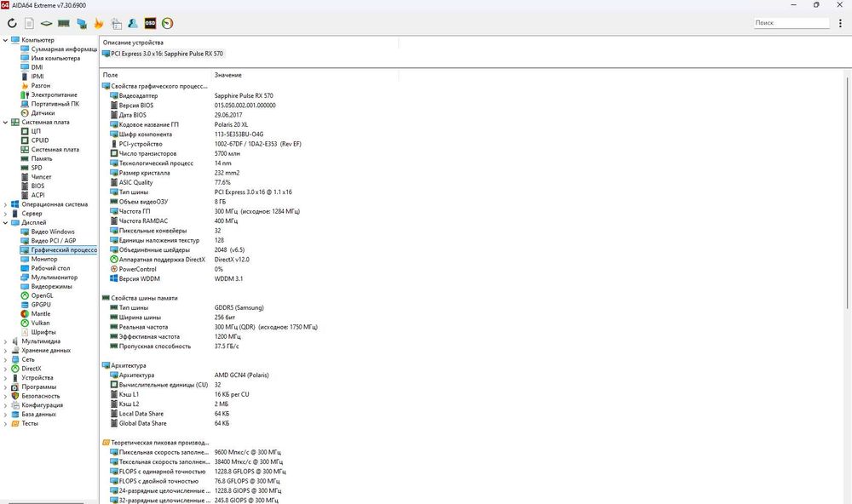Expand the Хранение данных node

(x=5, y=351)
